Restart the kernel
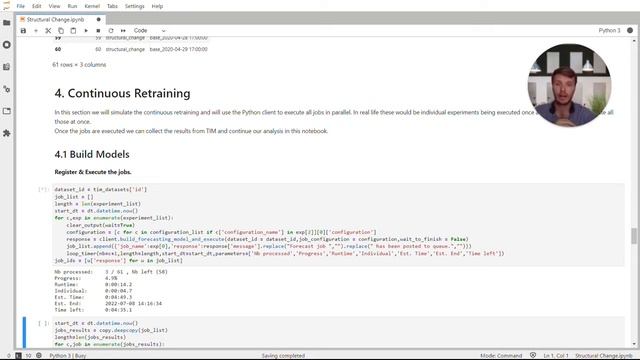640x360 pixels. (111, 31)
